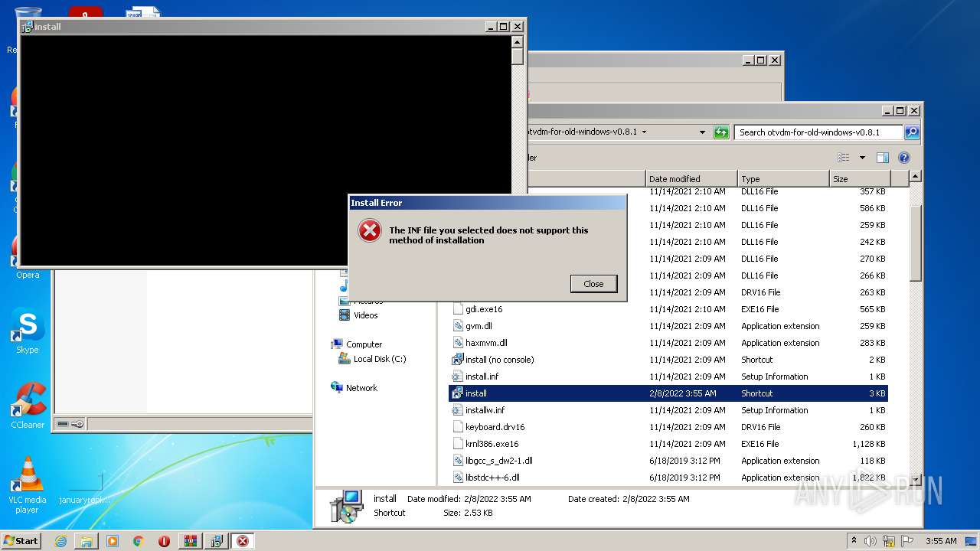Open the volume control tray icon

(871, 541)
